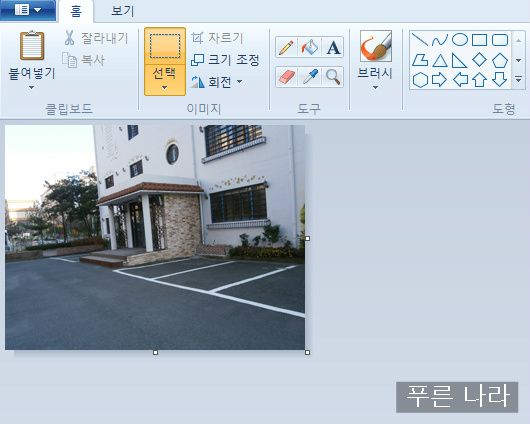This screenshot has height=424, width=530.
Task: Click the 붙여넣기 clipboard icon
Action: click(x=32, y=46)
